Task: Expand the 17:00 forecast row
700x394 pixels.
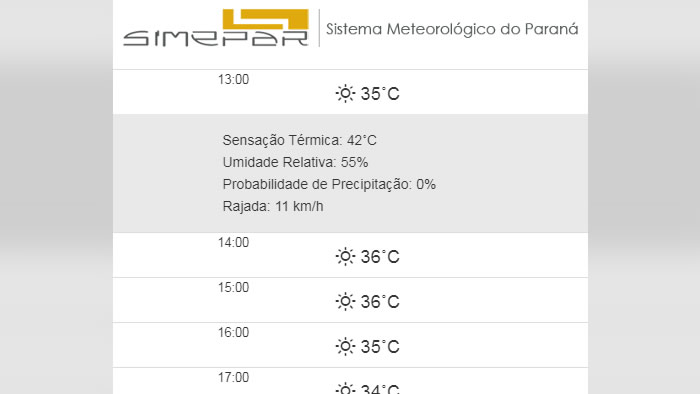Action: click(x=350, y=381)
